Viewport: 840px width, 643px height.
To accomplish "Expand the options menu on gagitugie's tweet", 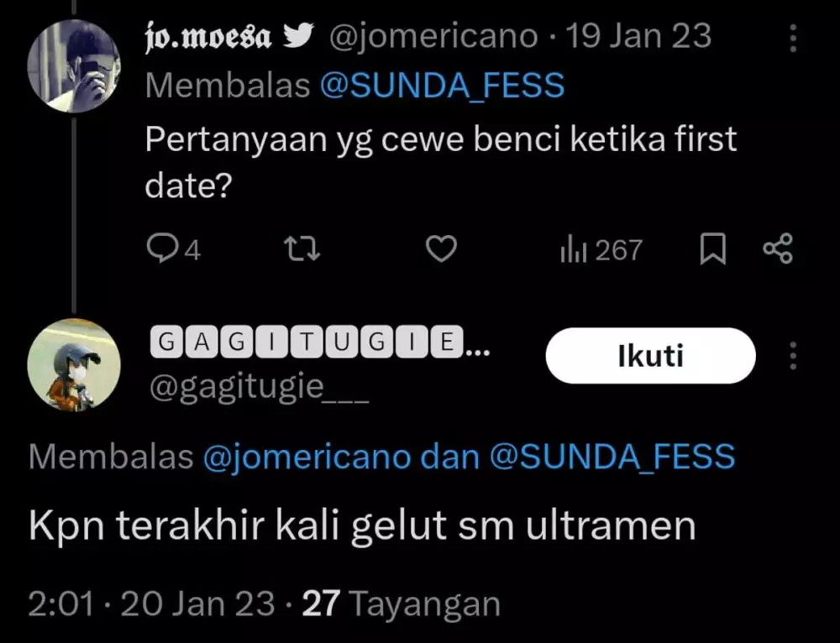I will tap(793, 356).
